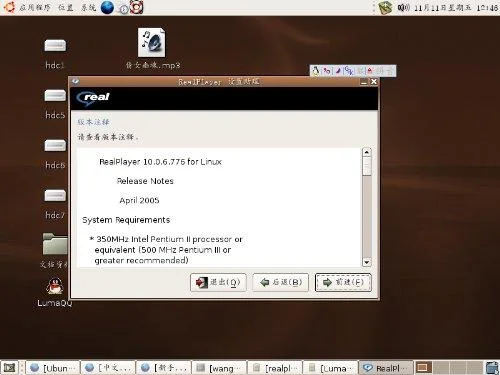Close the RealPlayer setup window
The height and width of the screenshot is (375, 500).
pos(374,82)
